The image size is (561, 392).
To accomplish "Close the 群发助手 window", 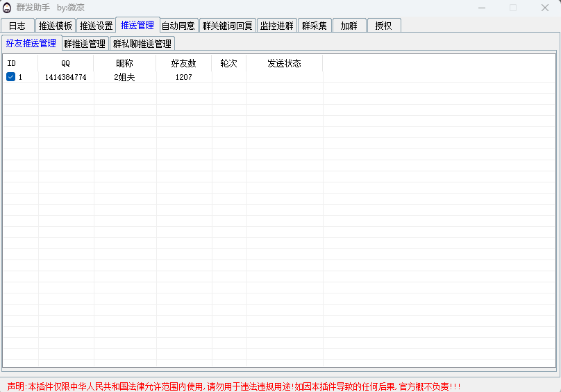I will click(x=545, y=8).
